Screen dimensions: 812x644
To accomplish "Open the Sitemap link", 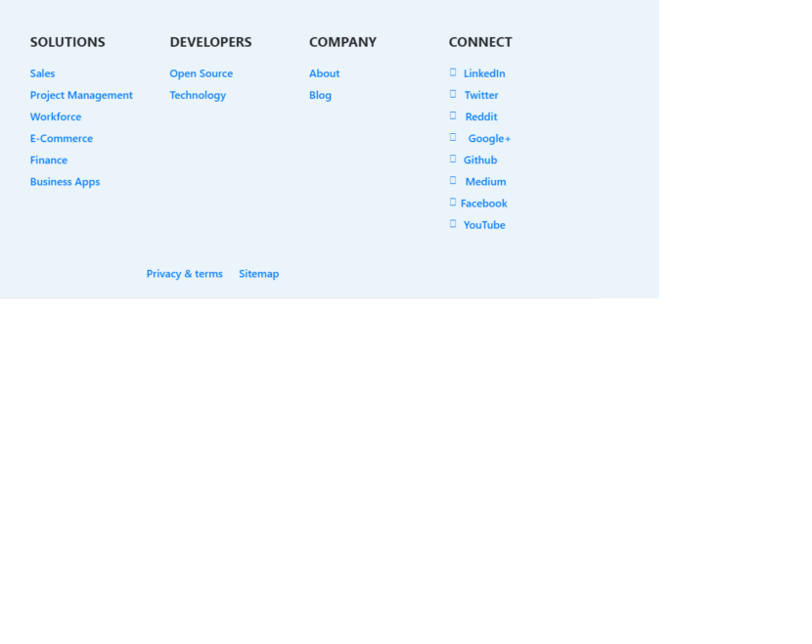I will tap(258, 274).
